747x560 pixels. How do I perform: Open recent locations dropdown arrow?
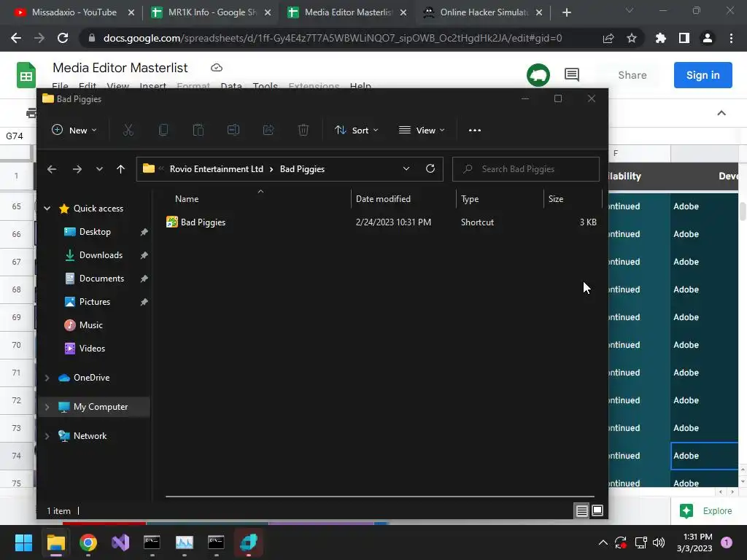(x=99, y=169)
